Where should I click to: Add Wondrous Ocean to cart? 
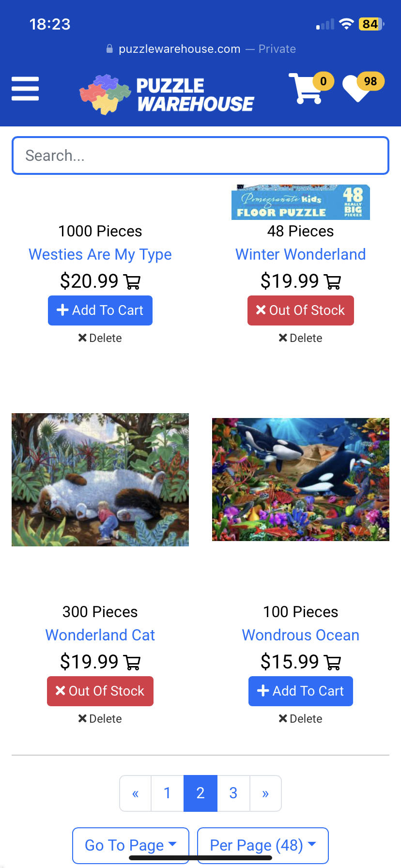301,691
